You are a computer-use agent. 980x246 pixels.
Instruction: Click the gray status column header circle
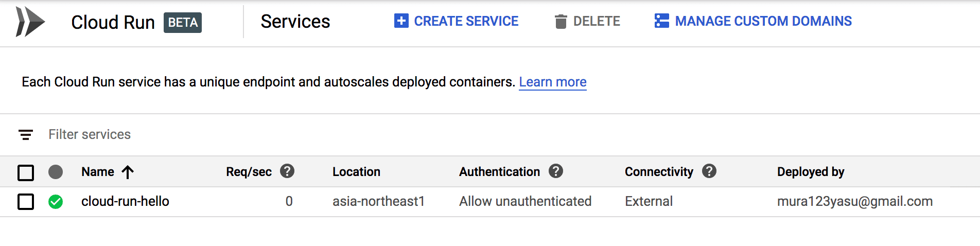56,172
